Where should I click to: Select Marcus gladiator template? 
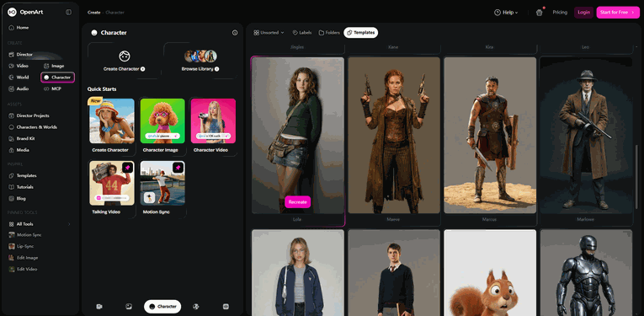[x=490, y=135]
